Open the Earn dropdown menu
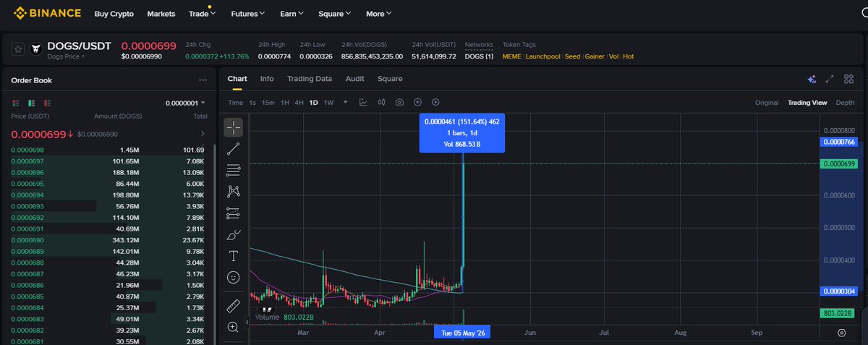The image size is (868, 345). (292, 14)
